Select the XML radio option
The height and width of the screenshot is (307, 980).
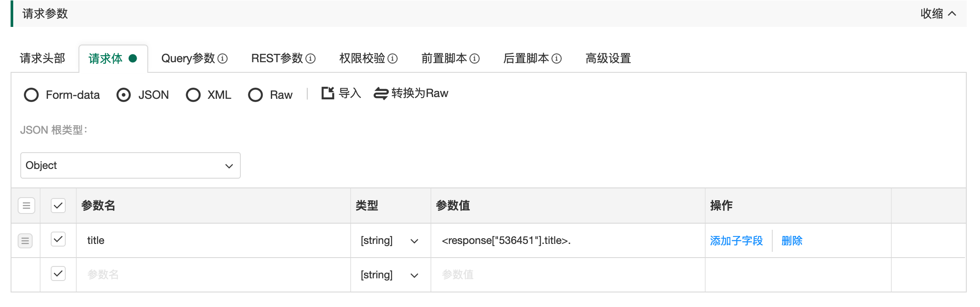193,95
